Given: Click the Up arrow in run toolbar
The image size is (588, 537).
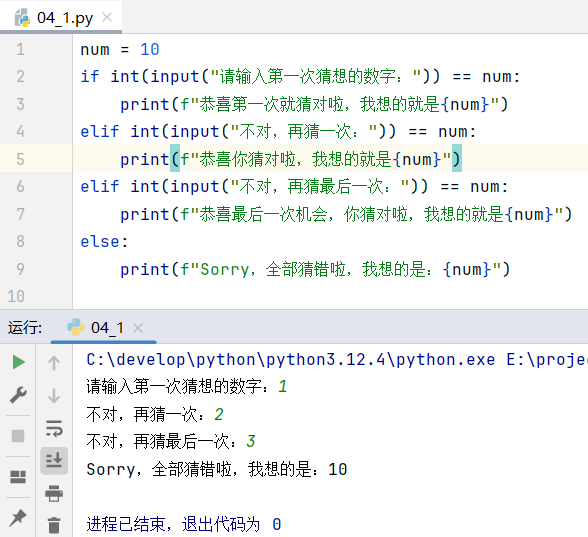Looking at the screenshot, I should [54, 363].
